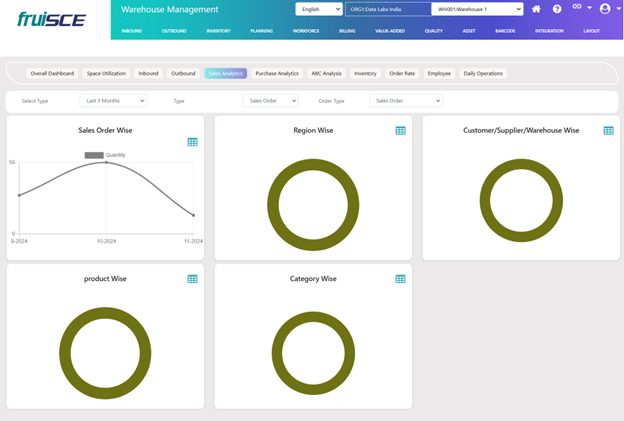Click table icon on Category Wise card
Screen dimensions: 624x421
(400, 279)
